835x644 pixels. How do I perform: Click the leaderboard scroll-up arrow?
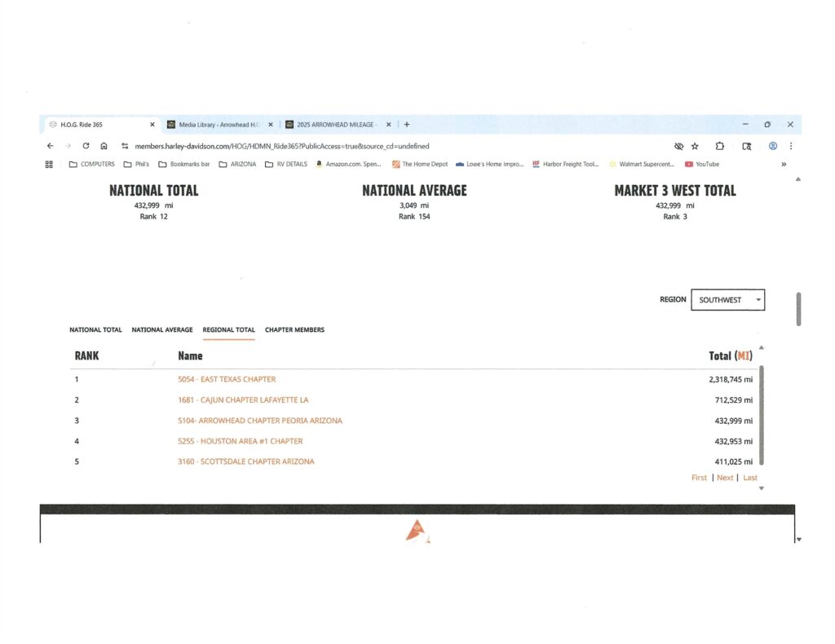click(x=762, y=348)
